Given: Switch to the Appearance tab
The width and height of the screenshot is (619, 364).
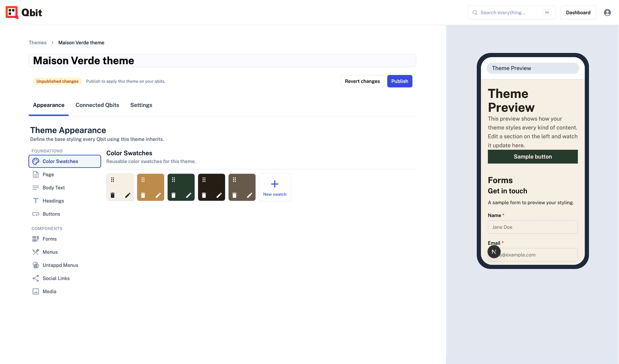Looking at the screenshot, I should click(49, 105).
